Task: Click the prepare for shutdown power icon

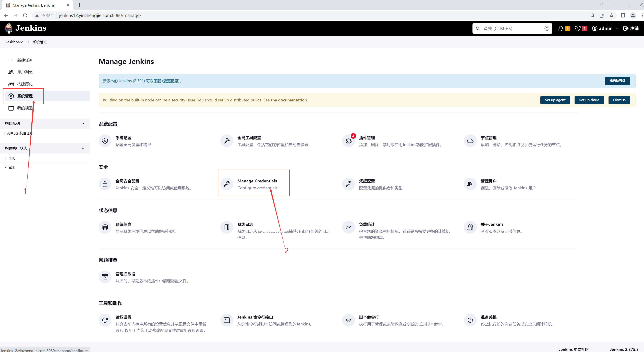Action: click(x=470, y=320)
